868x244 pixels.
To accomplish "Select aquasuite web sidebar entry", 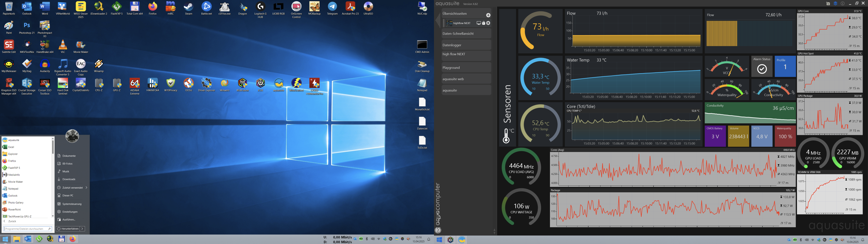I will coord(466,79).
